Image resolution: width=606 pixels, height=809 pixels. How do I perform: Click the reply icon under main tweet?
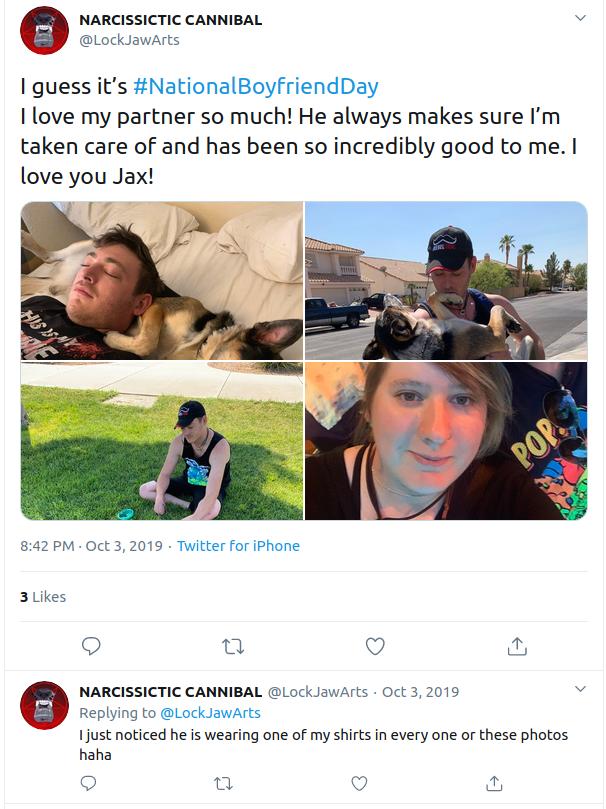pos(91,646)
